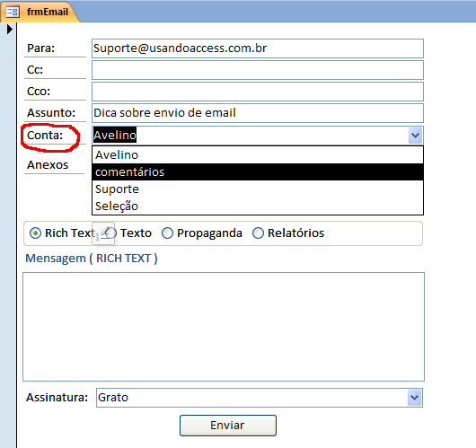
Task: Click the Assinatura: label
Action: click(x=57, y=398)
